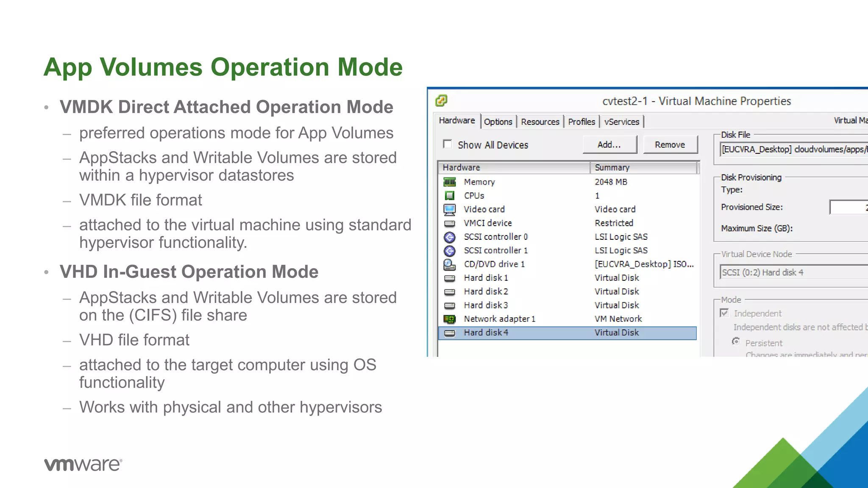Click the Memory hardware icon
This screenshot has width=868, height=488.
(x=449, y=182)
